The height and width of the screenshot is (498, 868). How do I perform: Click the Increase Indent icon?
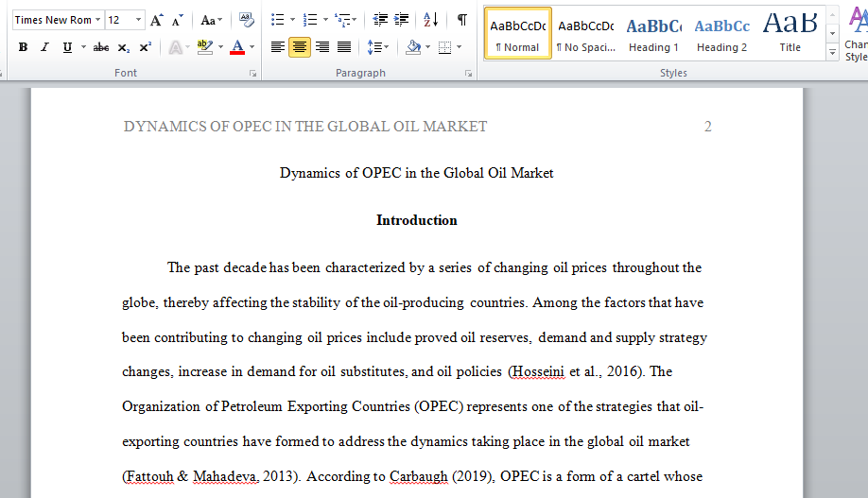[401, 20]
